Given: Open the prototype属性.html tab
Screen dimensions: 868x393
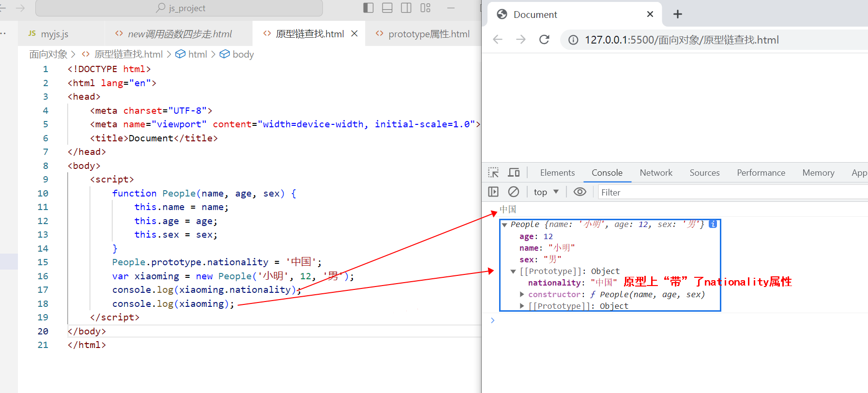Looking at the screenshot, I should coord(423,34).
